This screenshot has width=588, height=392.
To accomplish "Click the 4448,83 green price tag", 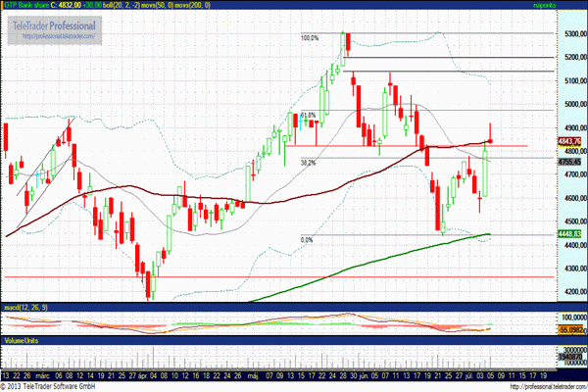I will [569, 234].
